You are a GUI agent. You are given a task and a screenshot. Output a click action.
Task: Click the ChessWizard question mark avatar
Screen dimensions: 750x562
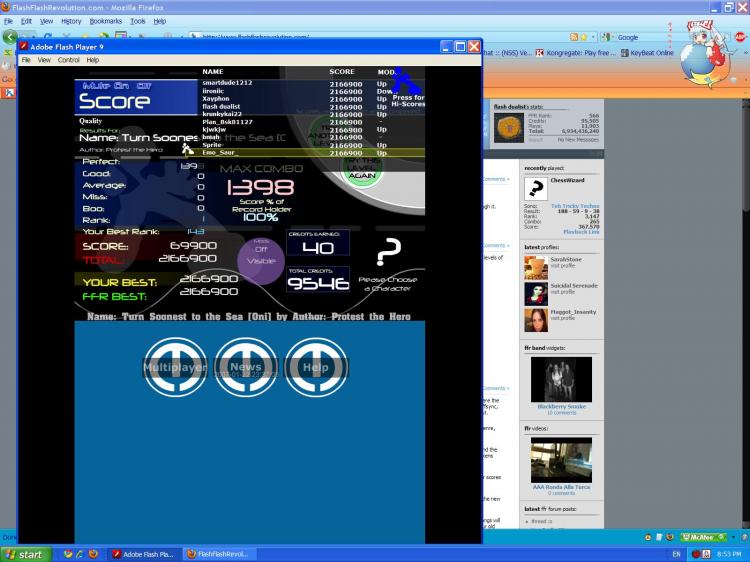(536, 188)
